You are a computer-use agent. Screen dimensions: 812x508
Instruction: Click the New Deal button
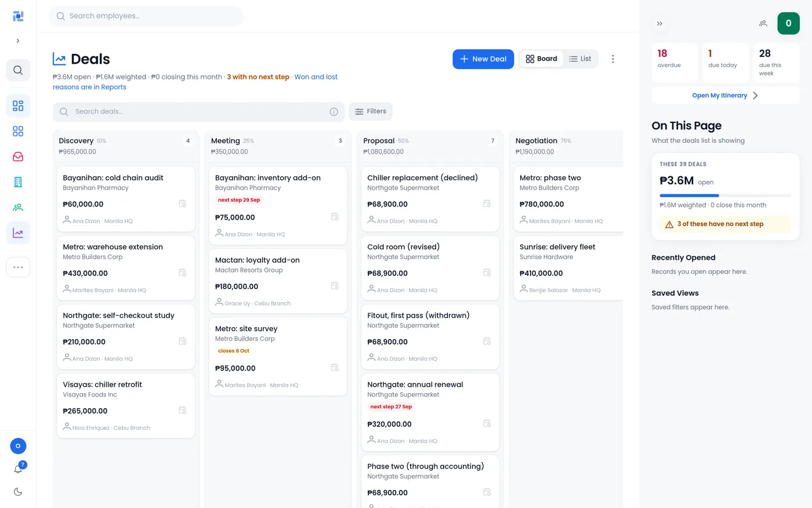(x=483, y=59)
